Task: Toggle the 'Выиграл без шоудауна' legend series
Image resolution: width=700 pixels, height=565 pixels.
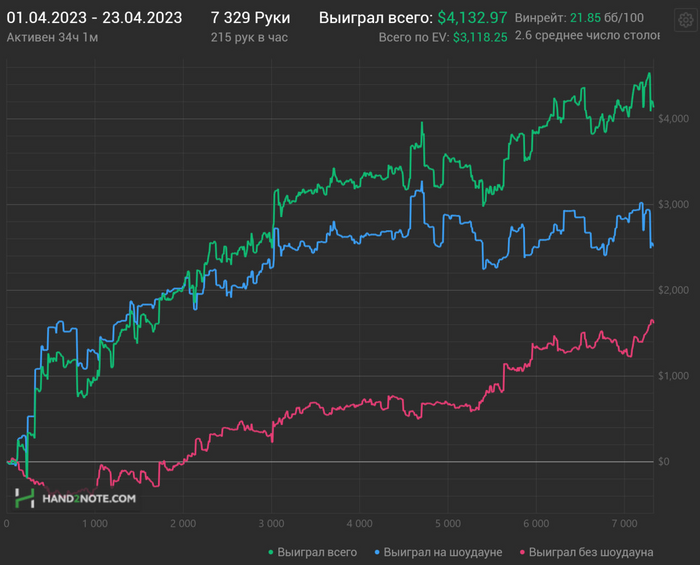Action: click(x=586, y=552)
